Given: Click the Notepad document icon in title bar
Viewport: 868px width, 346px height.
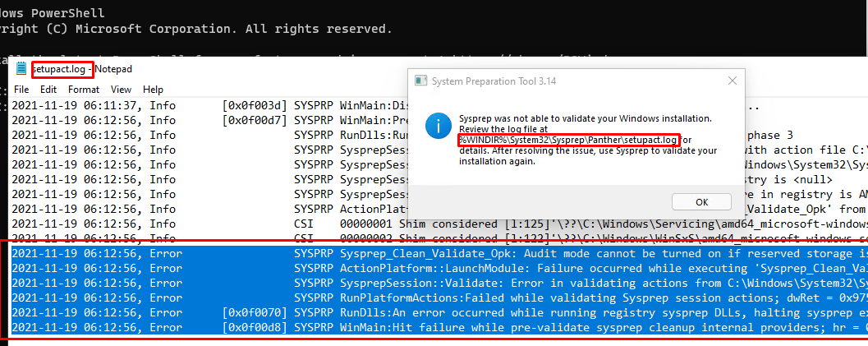Looking at the screenshot, I should coord(21,69).
